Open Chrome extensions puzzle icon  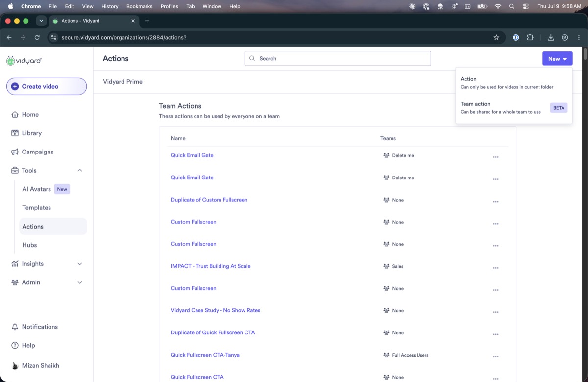[530, 37]
